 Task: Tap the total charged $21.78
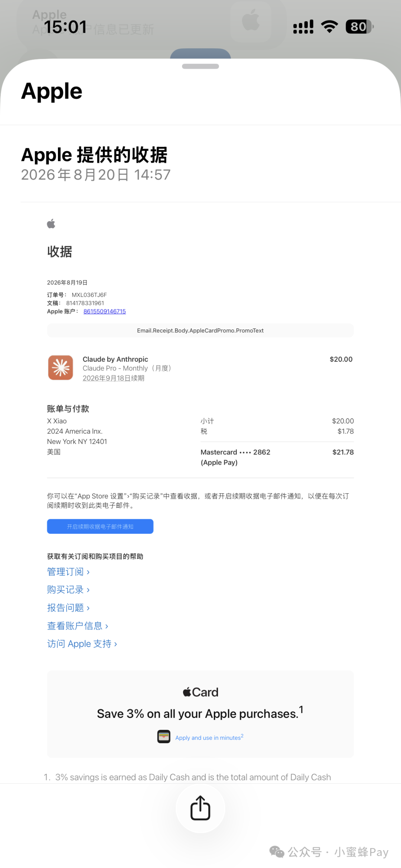pyautogui.click(x=343, y=452)
